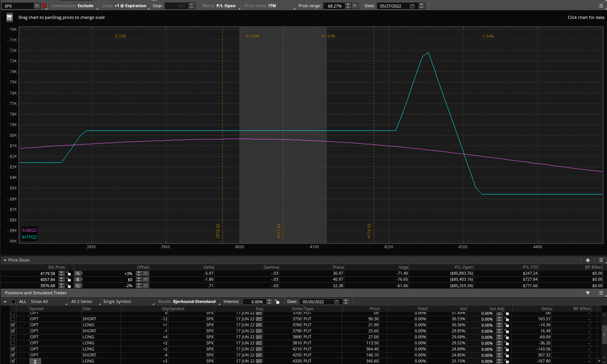
Task: Click the plus icon to add price slice
Action: [587, 260]
